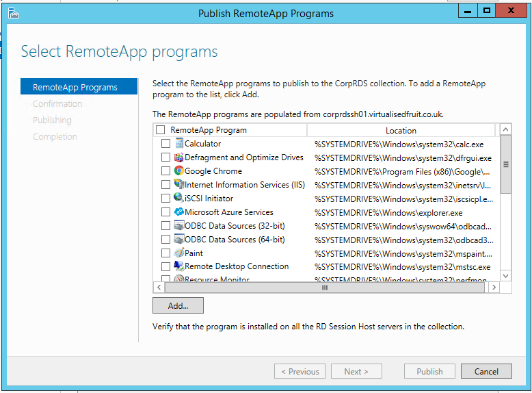Sort by the Location column header
Viewport: 532px width, 393px height.
(x=401, y=130)
